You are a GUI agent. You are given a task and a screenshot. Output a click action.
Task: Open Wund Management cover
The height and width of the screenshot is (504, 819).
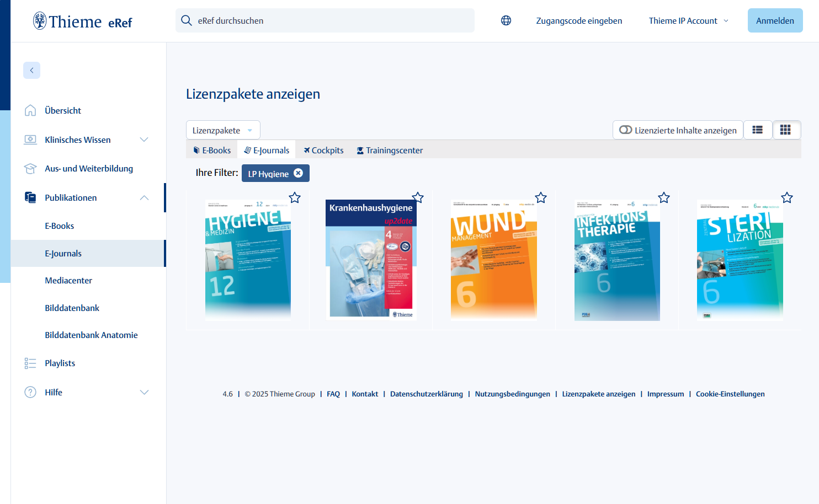coord(494,260)
